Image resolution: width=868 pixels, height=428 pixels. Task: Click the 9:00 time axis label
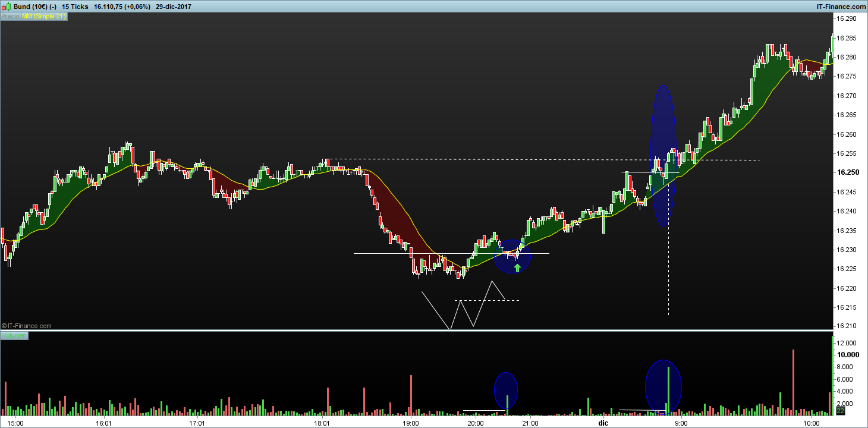click(x=681, y=423)
